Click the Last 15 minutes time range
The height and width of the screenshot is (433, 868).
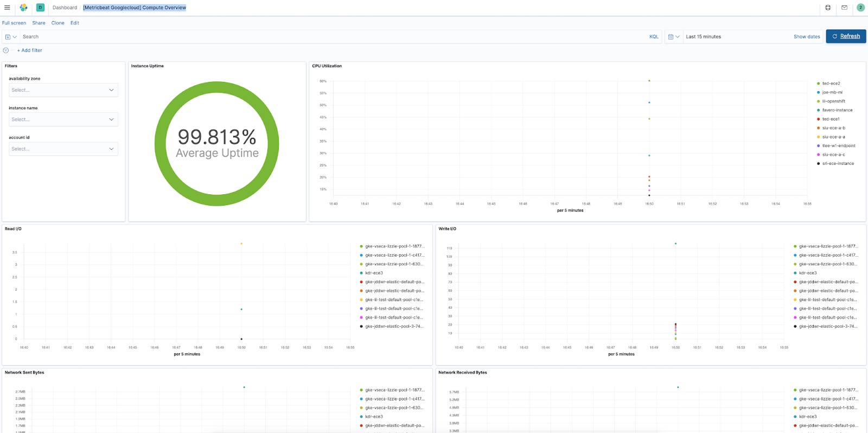point(704,37)
